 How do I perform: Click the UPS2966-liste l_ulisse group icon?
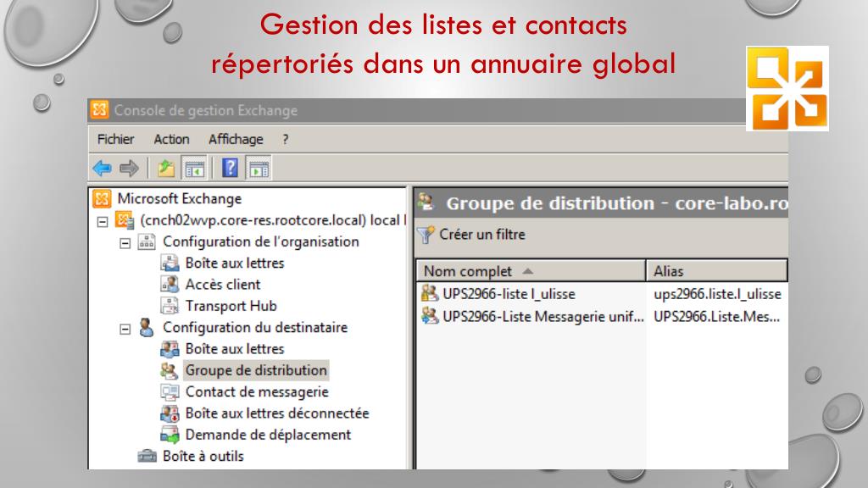tap(430, 293)
